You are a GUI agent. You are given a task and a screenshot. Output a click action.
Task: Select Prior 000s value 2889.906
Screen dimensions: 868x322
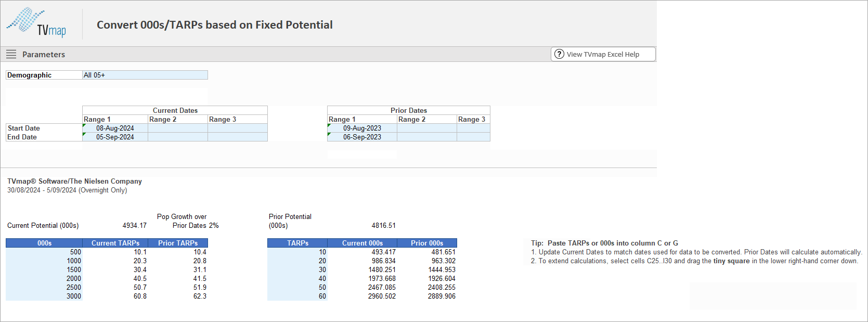tap(427, 296)
